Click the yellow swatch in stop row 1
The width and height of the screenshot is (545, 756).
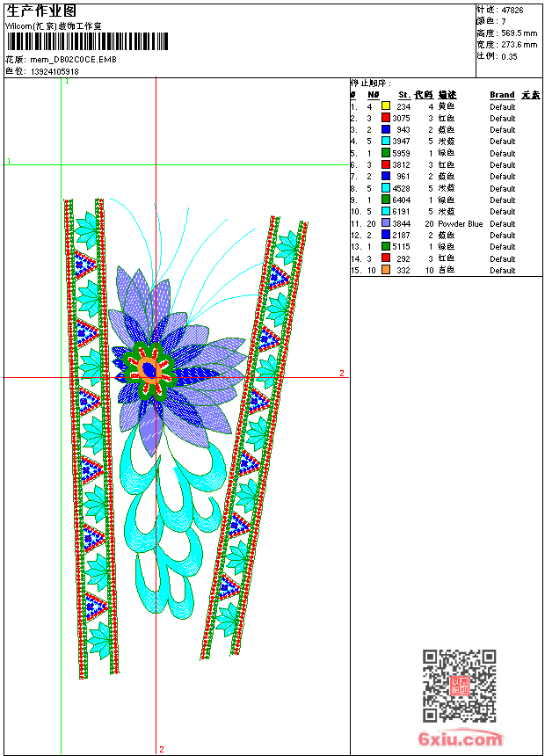click(386, 106)
